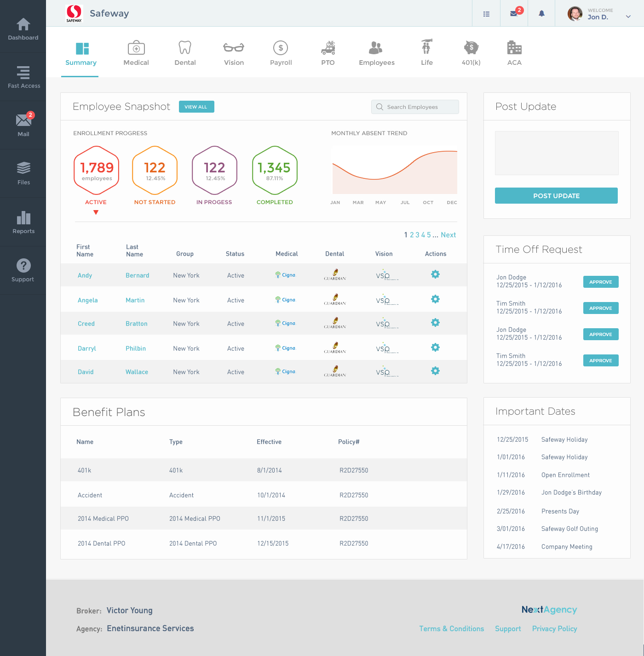Switch to the PTO tab
Screen dimensions: 644x656
(328, 54)
